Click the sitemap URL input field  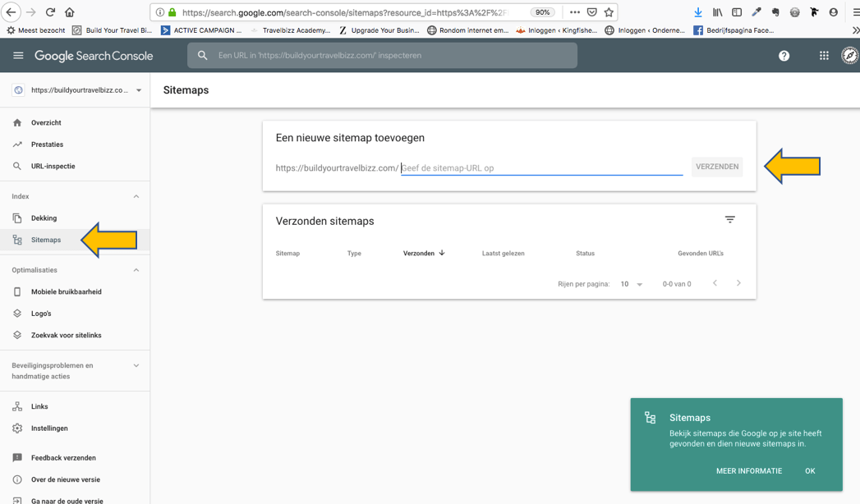[x=542, y=167]
